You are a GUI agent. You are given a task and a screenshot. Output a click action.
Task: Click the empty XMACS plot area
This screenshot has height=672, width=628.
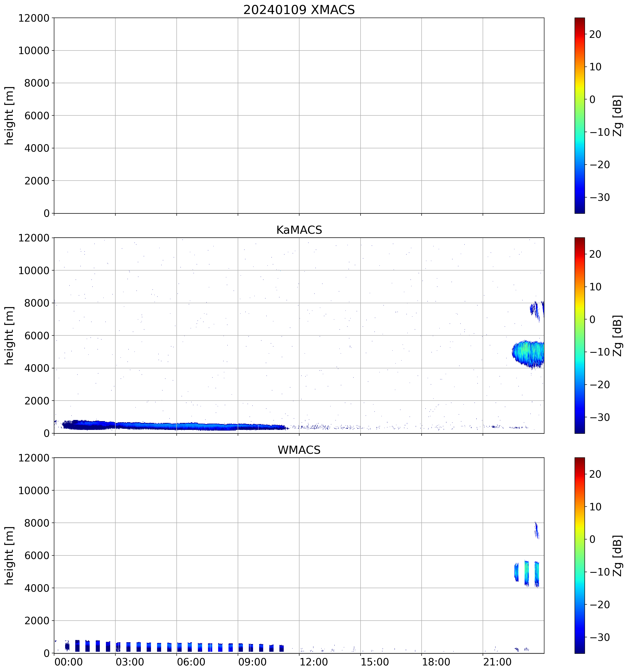pyautogui.click(x=299, y=115)
